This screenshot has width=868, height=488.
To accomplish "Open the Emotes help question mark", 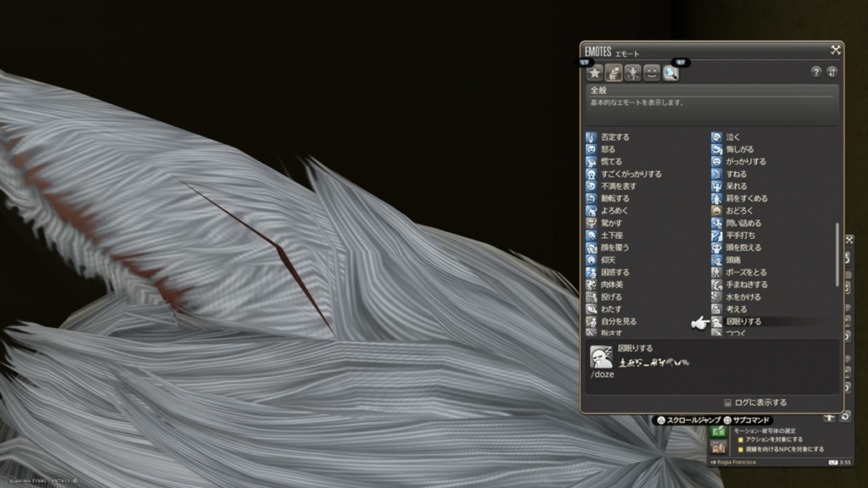I will click(816, 72).
